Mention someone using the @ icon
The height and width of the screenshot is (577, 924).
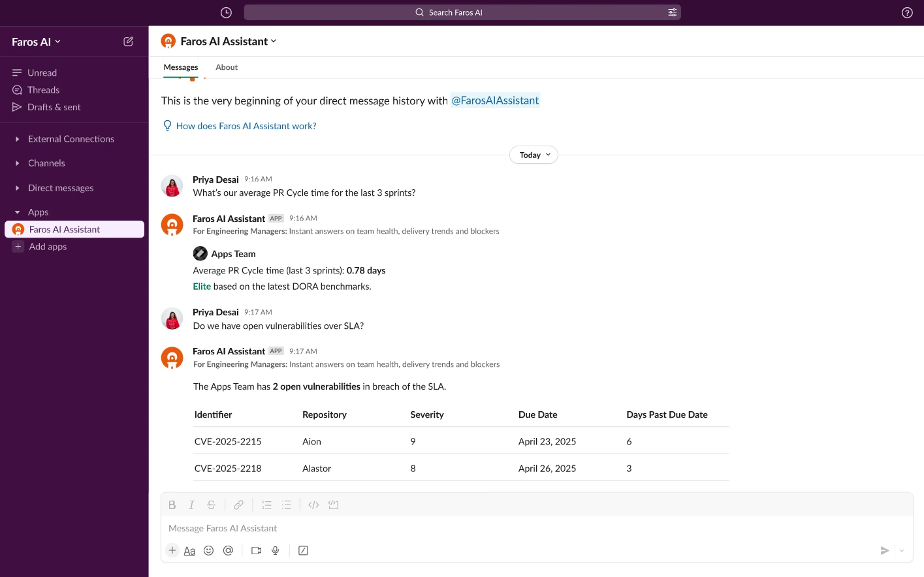228,550
